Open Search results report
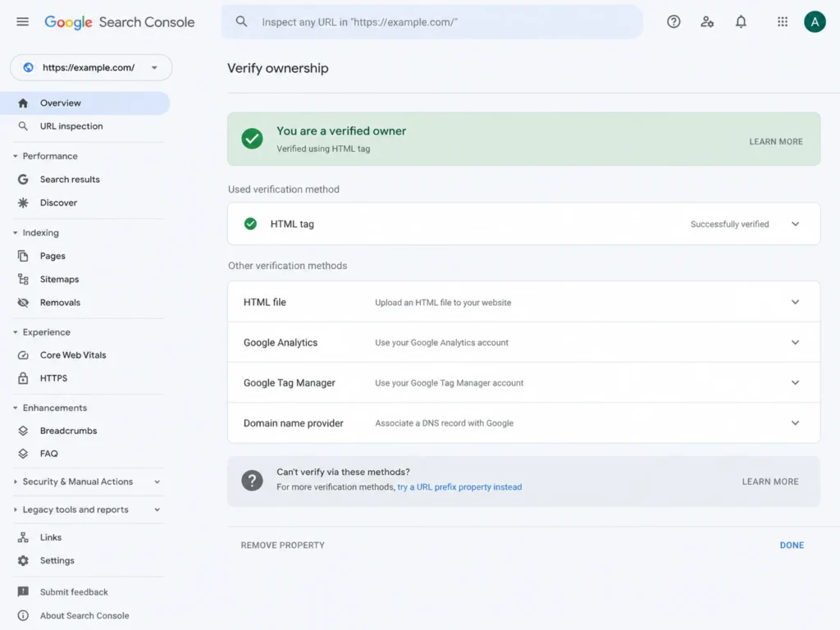This screenshot has width=840, height=630. pos(70,180)
